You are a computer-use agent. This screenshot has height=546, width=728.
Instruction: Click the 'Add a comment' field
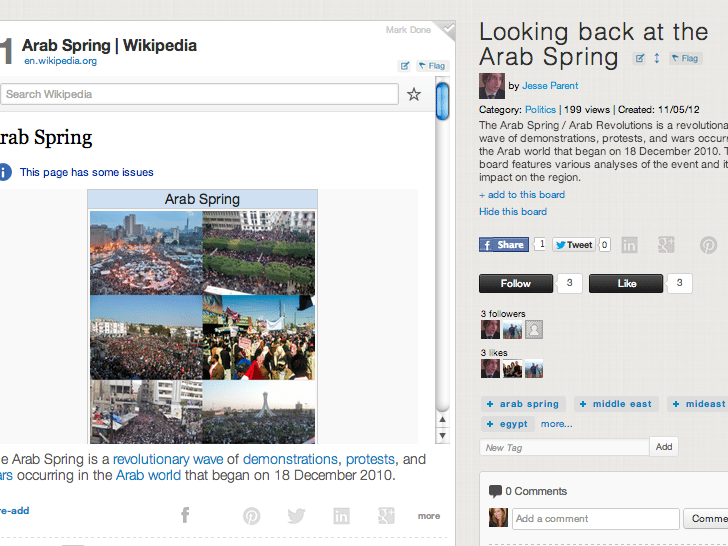(596, 519)
